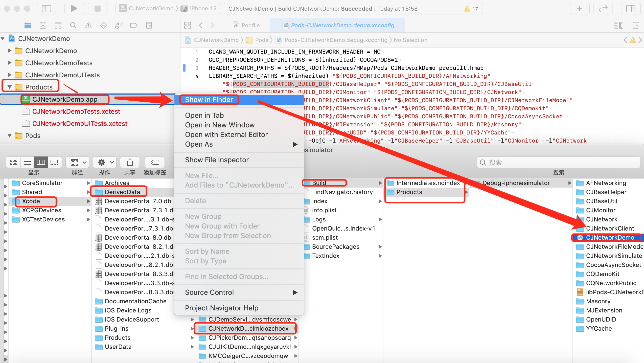Expand the CJNetworkDemo group folder
Screen dimensions: 644x363
[10, 51]
